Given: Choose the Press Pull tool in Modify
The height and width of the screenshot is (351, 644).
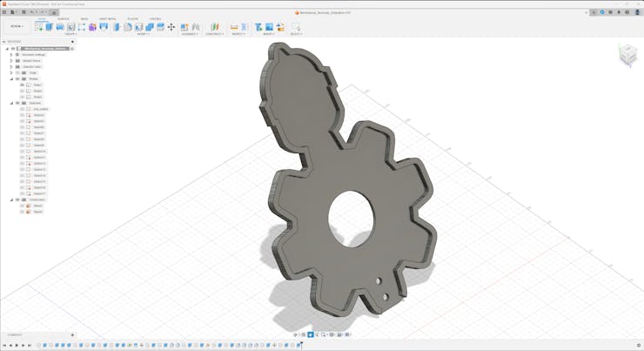Looking at the screenshot, I should coord(117,27).
